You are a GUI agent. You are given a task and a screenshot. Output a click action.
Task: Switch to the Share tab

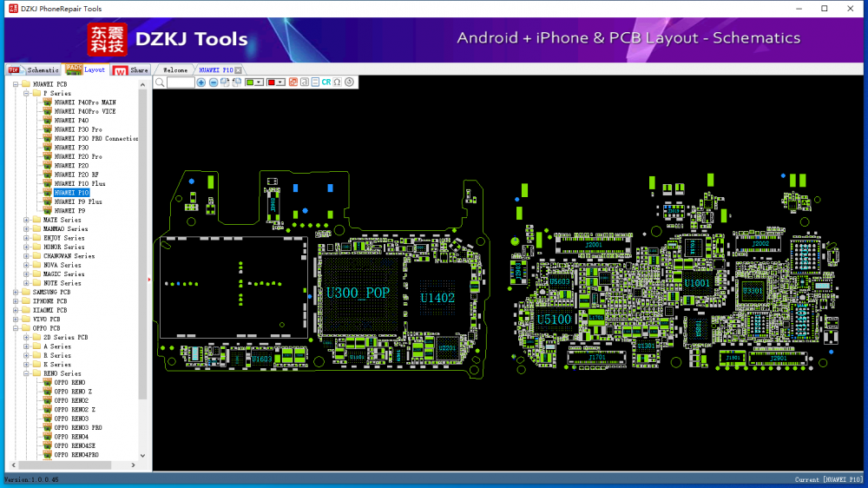(131, 69)
